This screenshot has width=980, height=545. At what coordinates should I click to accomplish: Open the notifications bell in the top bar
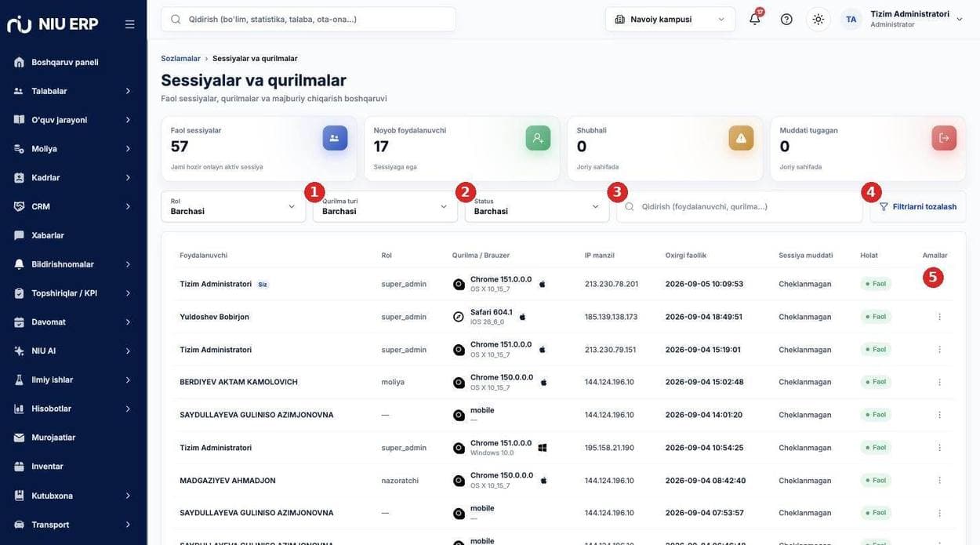click(755, 19)
